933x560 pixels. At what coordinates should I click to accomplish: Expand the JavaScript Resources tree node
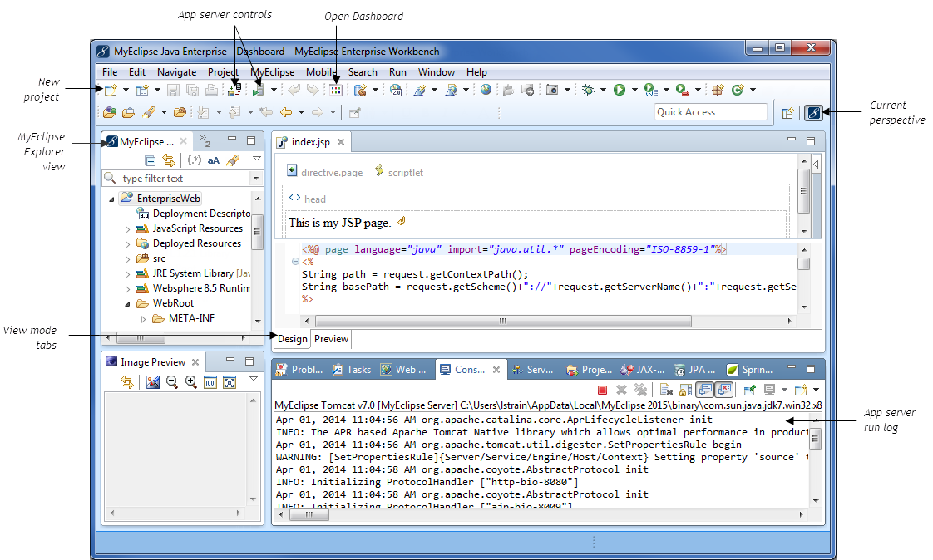click(127, 229)
